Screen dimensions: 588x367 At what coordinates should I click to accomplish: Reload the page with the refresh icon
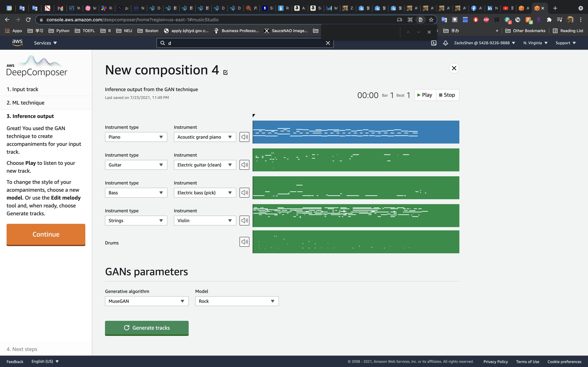click(x=28, y=20)
